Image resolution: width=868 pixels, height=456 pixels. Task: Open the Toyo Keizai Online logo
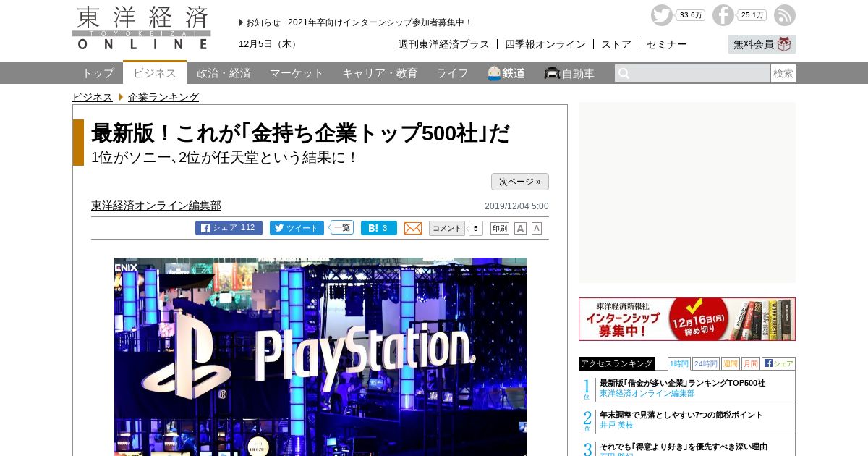point(142,28)
